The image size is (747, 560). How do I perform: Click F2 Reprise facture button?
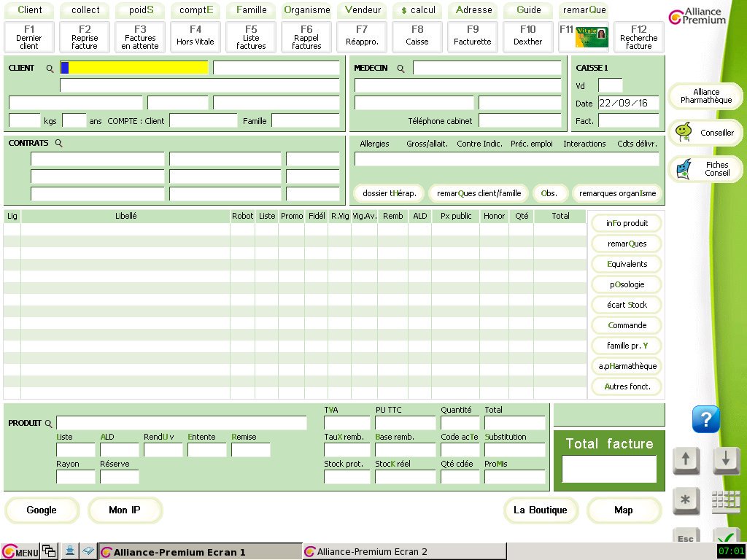point(85,37)
